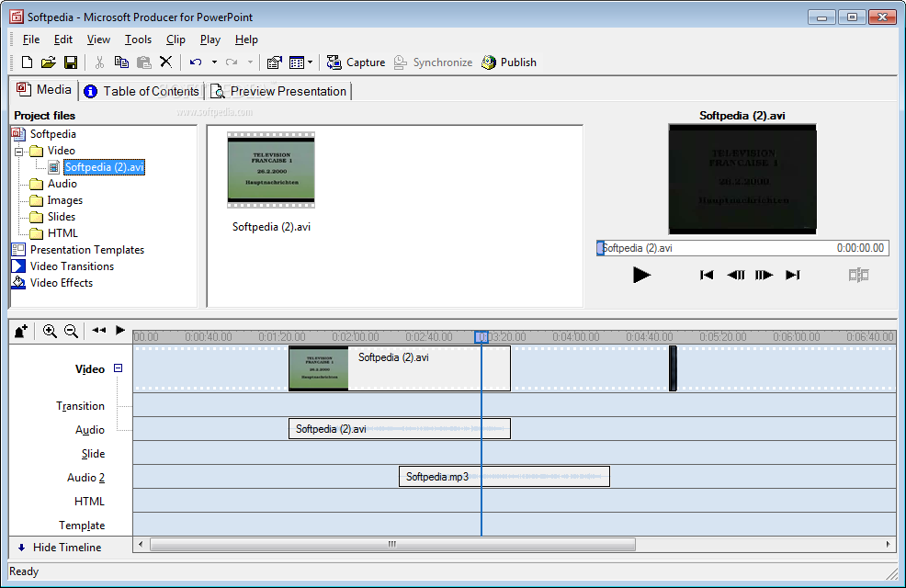Click the timeline scroll right arrow
The height and width of the screenshot is (588, 906).
click(x=889, y=544)
